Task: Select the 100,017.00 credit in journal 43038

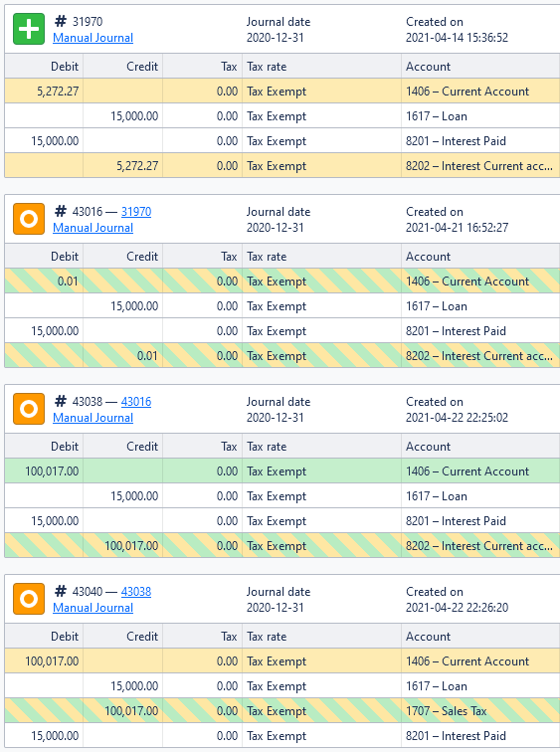Action: pos(123,546)
